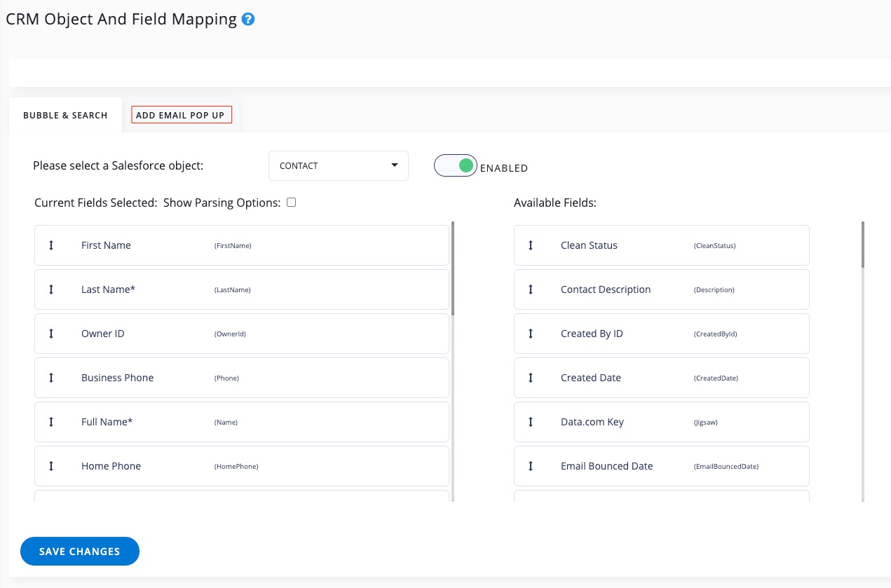Click the drag handle for Data.com Key
Viewport: 891px width, 588px height.
pos(531,422)
